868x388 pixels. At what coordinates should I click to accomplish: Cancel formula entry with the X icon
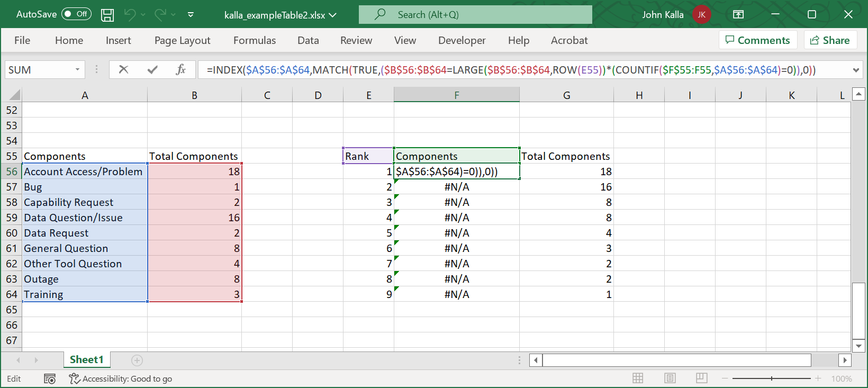click(123, 69)
